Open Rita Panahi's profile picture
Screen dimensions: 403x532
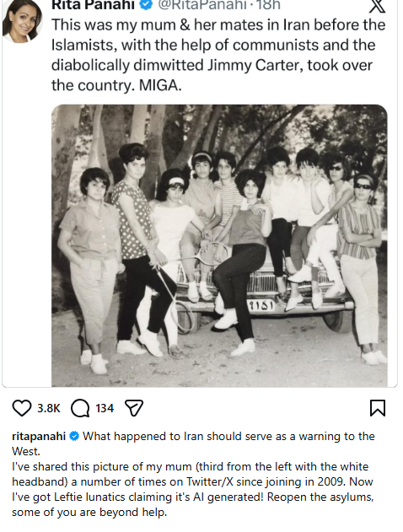pos(23,21)
